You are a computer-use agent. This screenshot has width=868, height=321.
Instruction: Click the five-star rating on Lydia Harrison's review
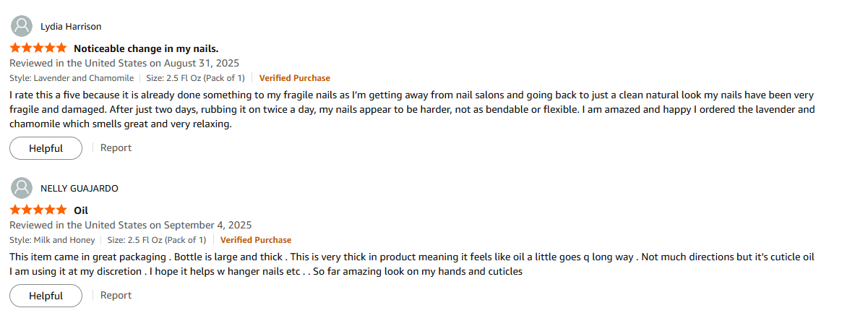pos(38,48)
